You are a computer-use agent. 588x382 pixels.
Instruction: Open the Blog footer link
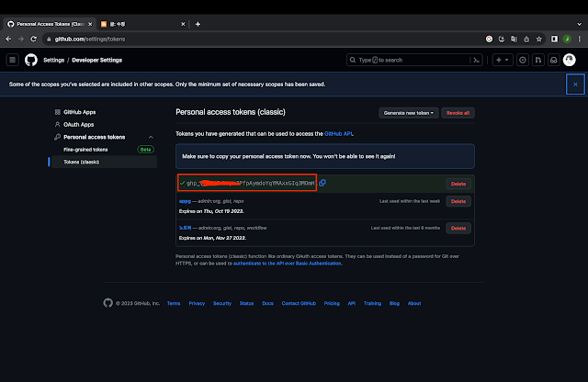394,303
